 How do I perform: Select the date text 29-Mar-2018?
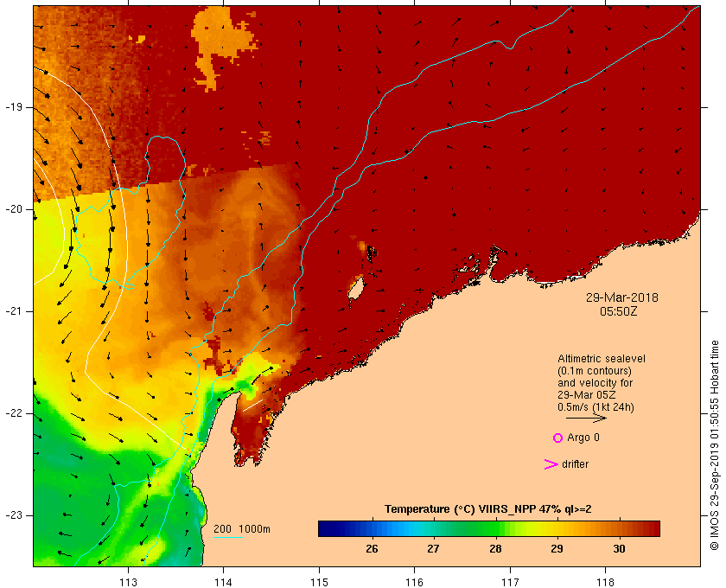[x=621, y=297]
